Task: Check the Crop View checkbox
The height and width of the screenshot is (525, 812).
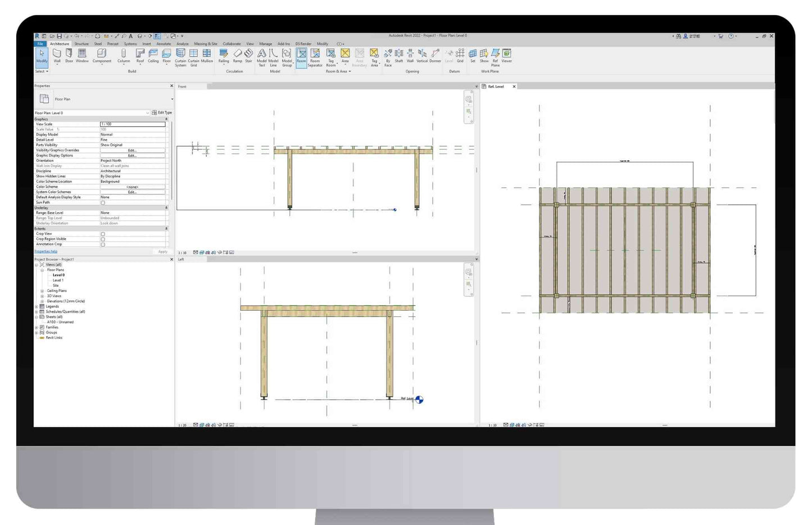Action: point(103,234)
